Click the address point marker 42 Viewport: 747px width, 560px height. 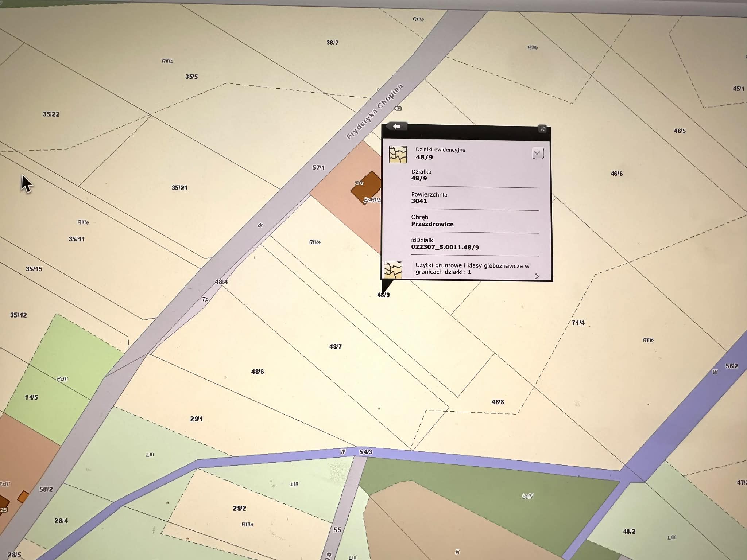[398, 109]
